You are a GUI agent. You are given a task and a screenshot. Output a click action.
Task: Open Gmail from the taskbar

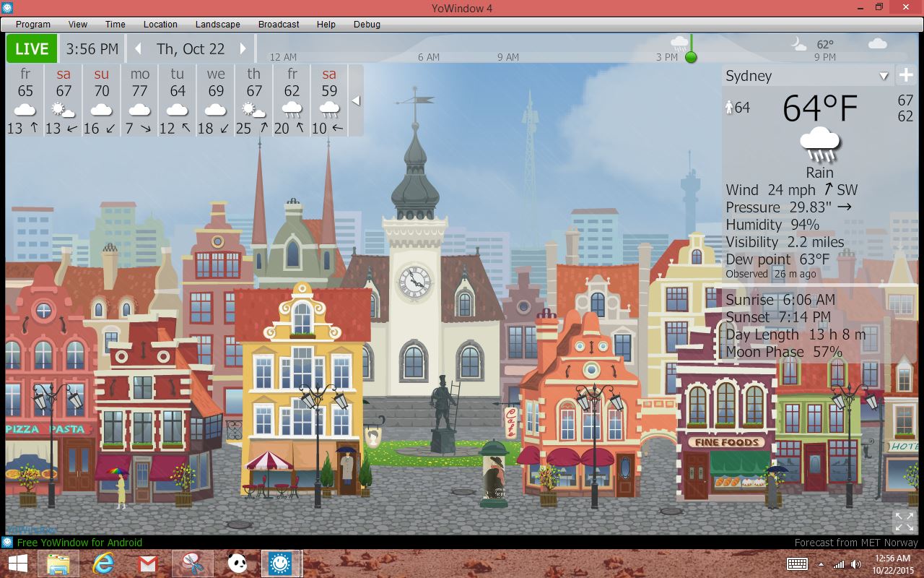click(x=147, y=563)
